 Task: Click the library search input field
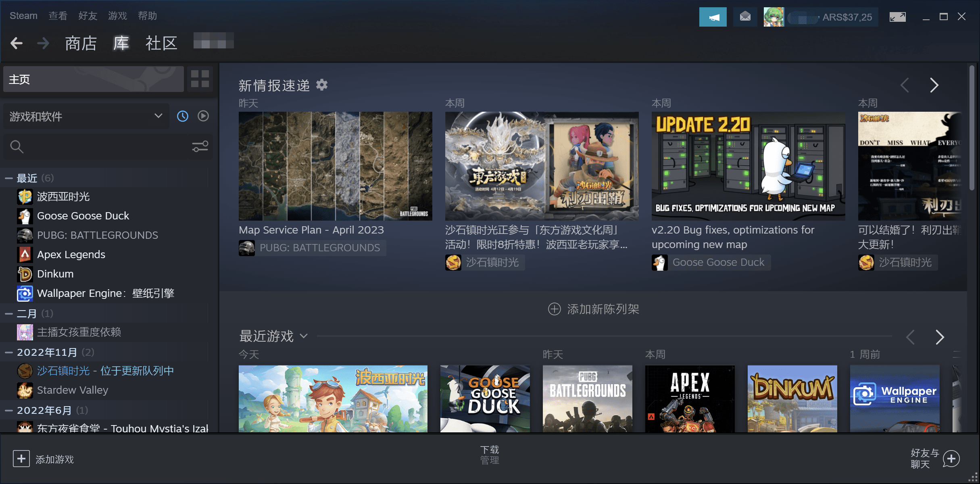[107, 146]
